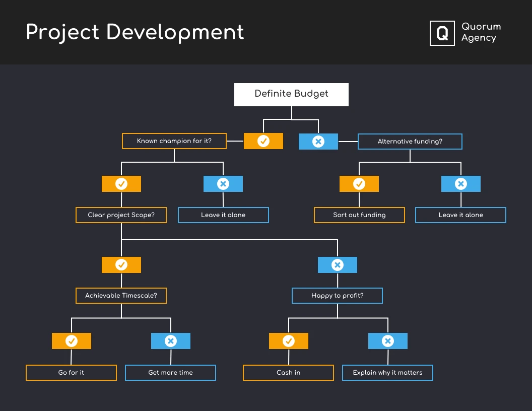532x411 pixels.
Task: Collapse the Happy to profit branch
Action: coord(337,296)
